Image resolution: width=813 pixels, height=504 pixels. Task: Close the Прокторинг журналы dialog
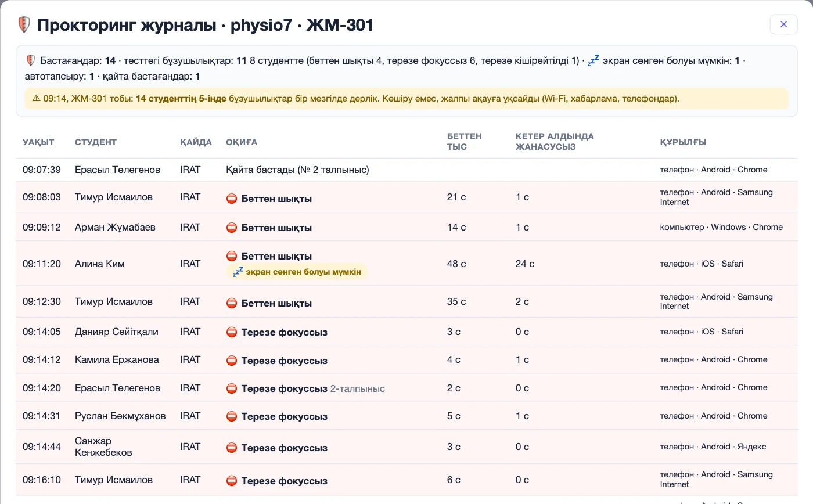coord(783,24)
